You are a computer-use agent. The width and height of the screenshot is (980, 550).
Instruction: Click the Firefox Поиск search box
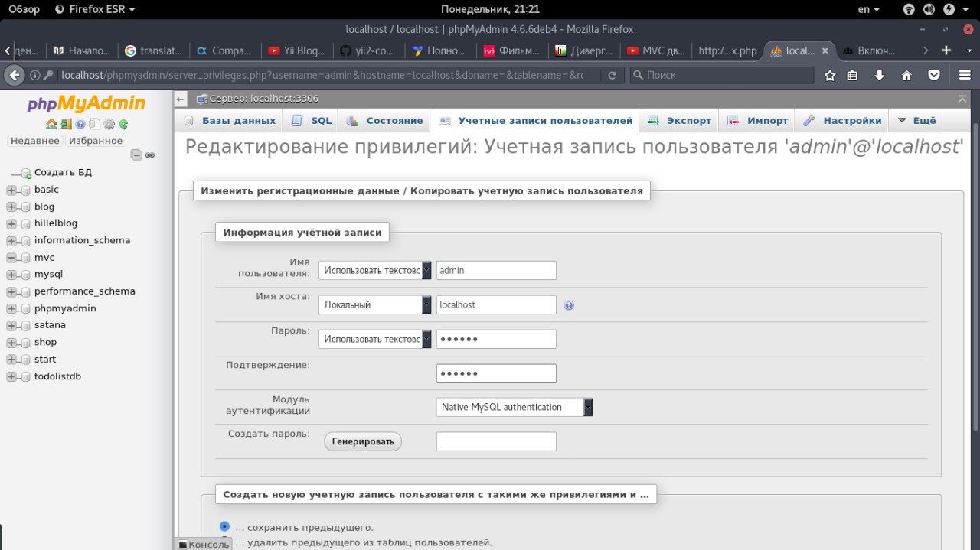[722, 75]
